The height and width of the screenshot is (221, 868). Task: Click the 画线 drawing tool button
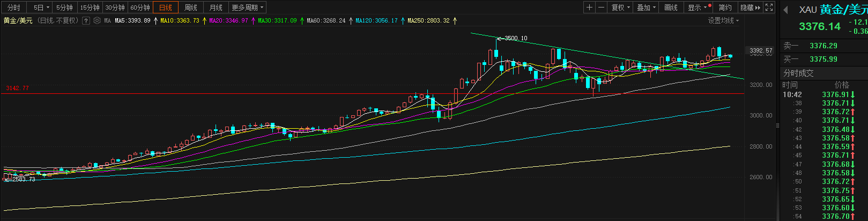671,8
